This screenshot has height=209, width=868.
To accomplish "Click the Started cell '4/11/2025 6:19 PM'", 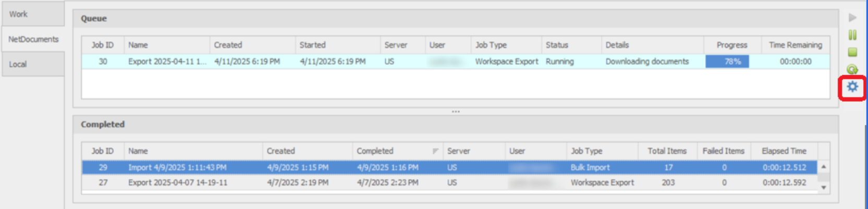I will (x=333, y=62).
